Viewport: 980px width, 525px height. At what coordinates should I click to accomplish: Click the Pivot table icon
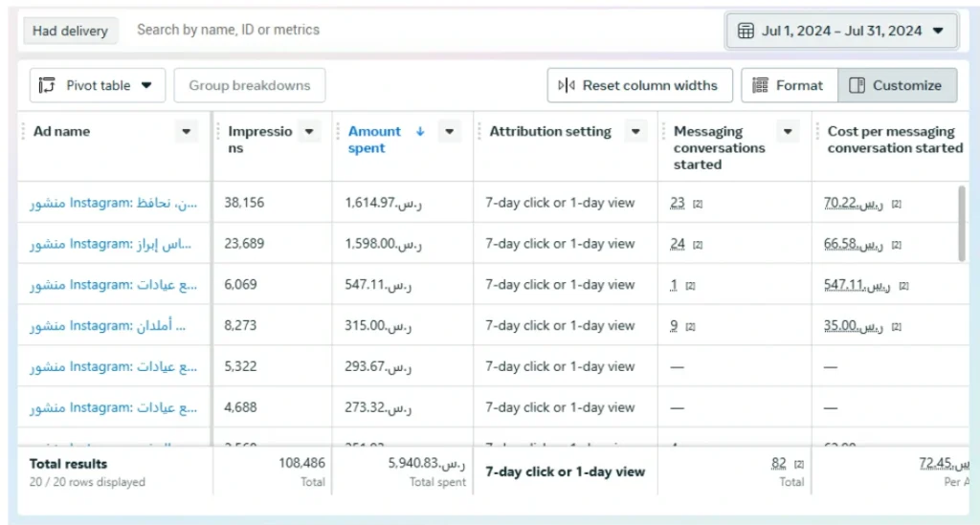tap(47, 85)
